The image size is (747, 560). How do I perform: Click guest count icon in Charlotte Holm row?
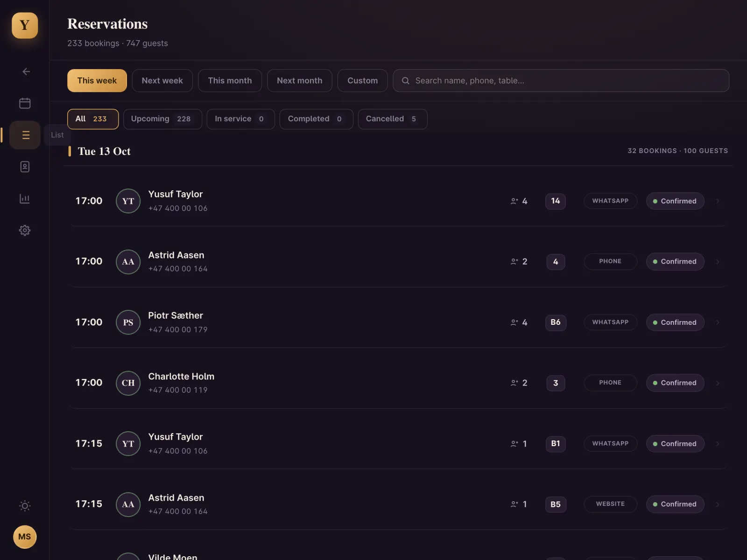[x=514, y=383]
